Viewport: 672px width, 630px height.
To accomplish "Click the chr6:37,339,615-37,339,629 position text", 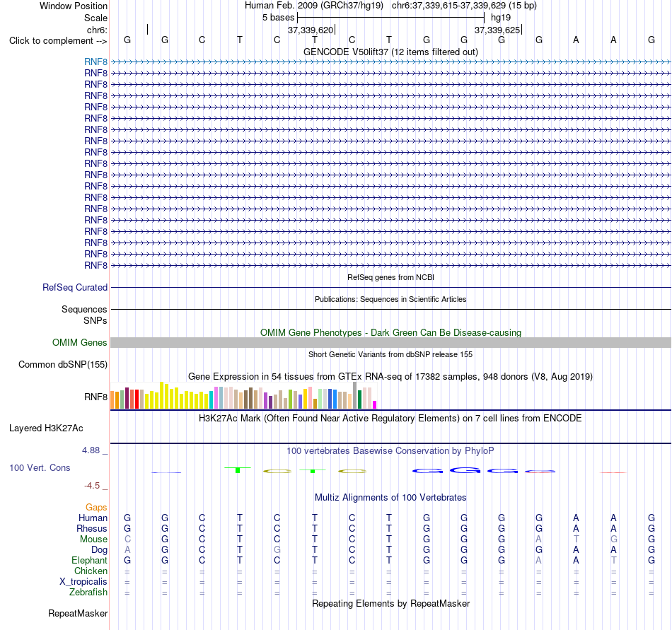I will pos(464,6).
